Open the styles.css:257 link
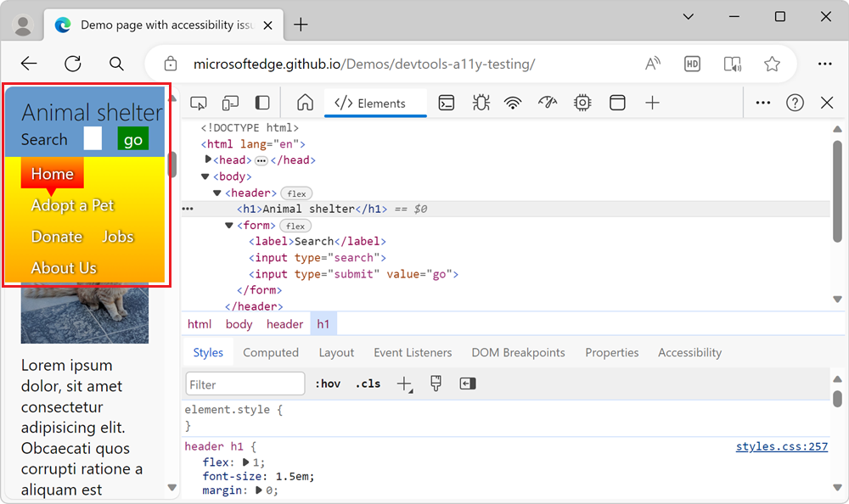Screen dimensions: 849x504 781,445
